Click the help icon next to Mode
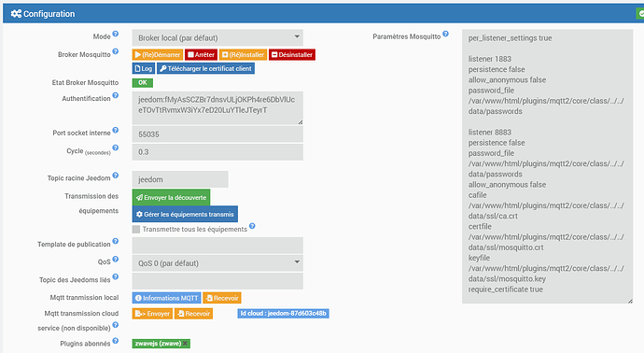 116,34
